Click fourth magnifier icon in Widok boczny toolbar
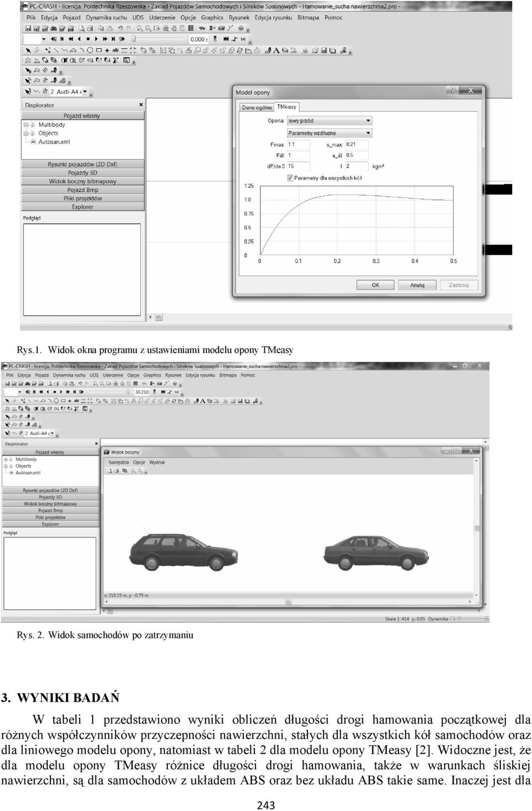This screenshot has width=532, height=811. coord(133,471)
